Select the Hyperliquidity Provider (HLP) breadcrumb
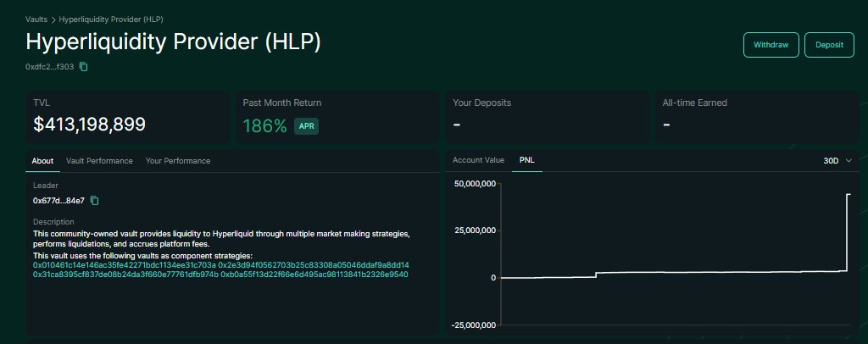 coord(111,19)
